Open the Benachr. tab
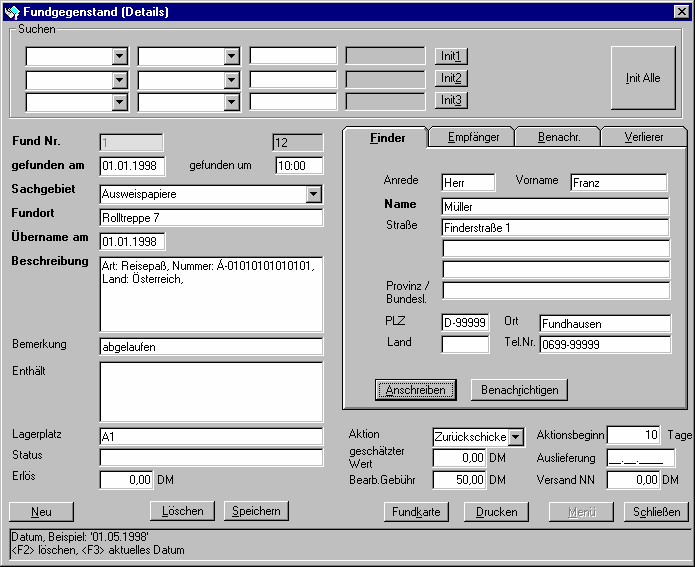The height and width of the screenshot is (567, 695). (x=558, y=137)
